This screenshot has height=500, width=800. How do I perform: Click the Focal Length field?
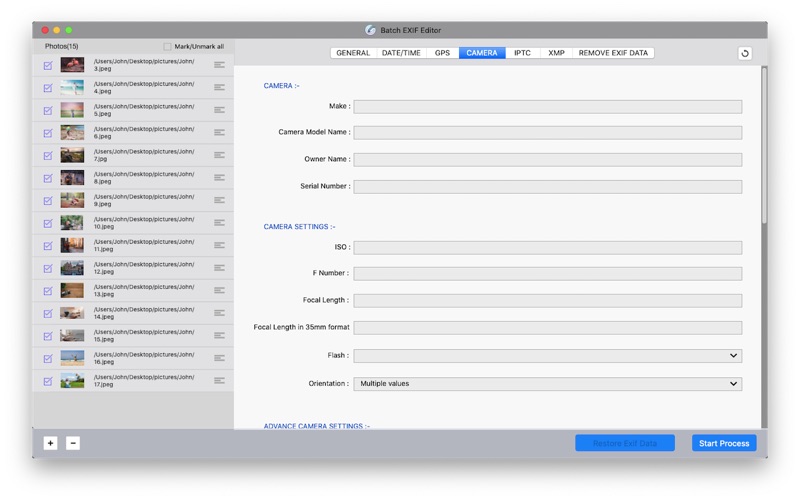(547, 301)
